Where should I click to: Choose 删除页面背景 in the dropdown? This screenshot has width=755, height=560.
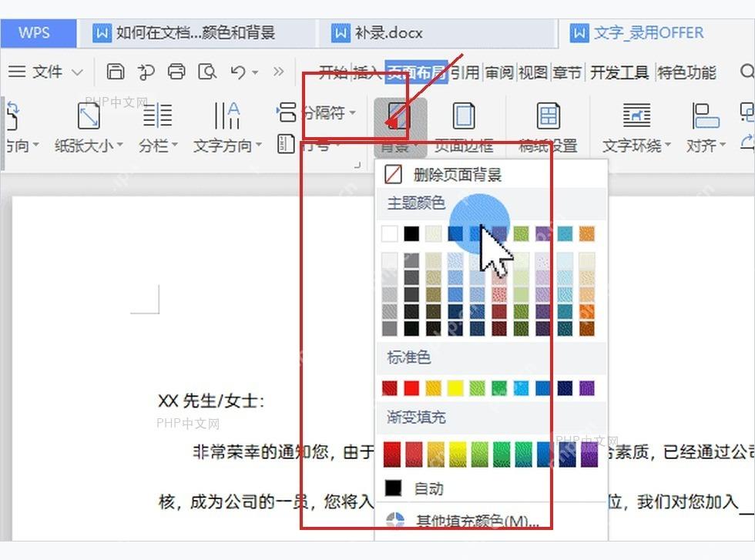(492, 174)
